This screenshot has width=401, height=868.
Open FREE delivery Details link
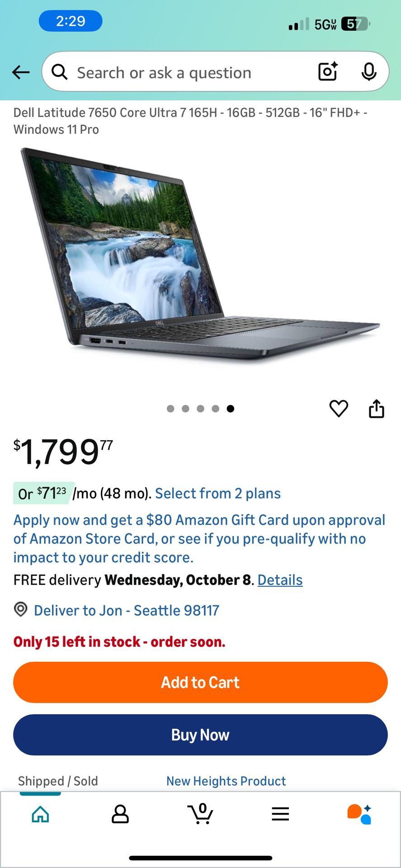(x=280, y=580)
